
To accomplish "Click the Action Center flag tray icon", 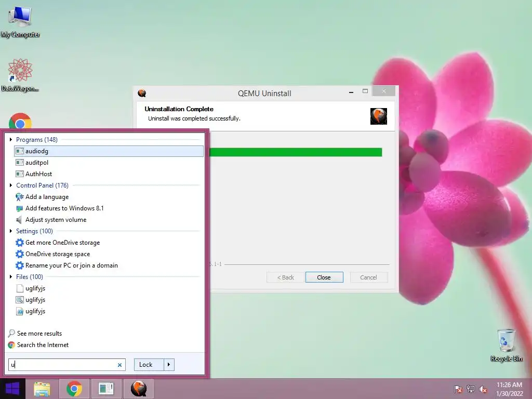I will point(458,389).
